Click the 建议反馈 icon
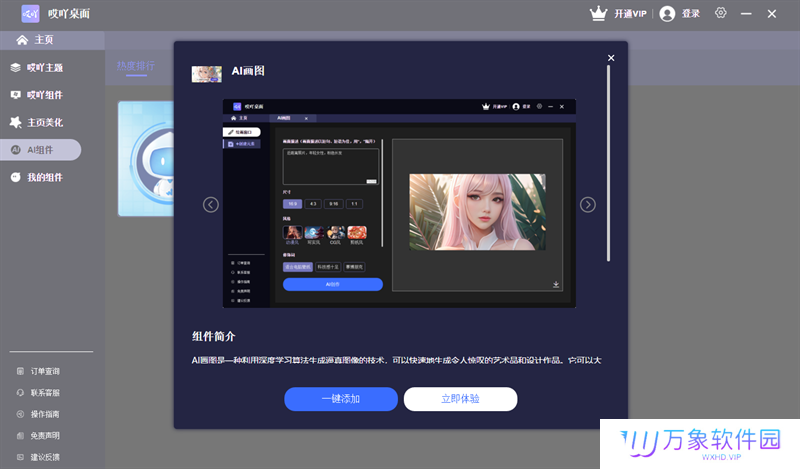This screenshot has height=469, width=800. 20,457
